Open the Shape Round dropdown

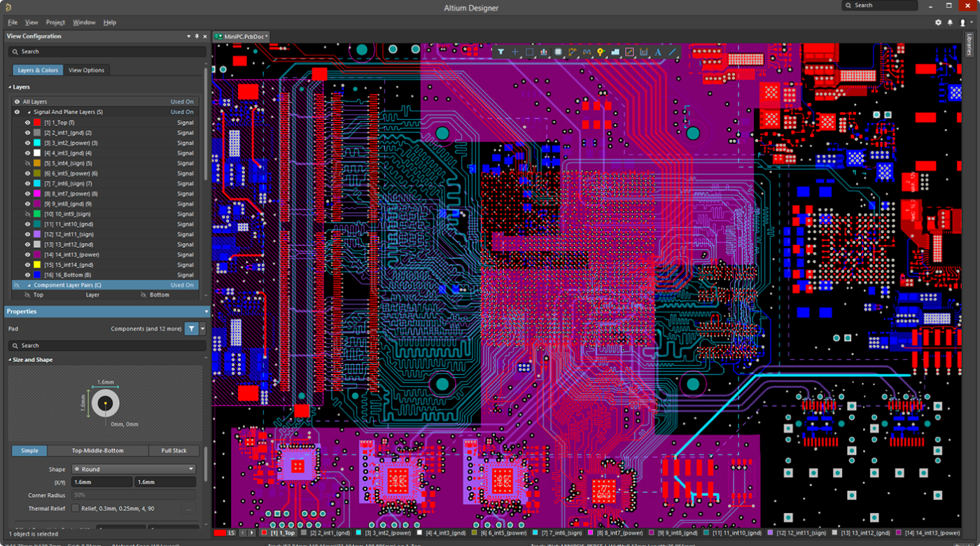[133, 470]
